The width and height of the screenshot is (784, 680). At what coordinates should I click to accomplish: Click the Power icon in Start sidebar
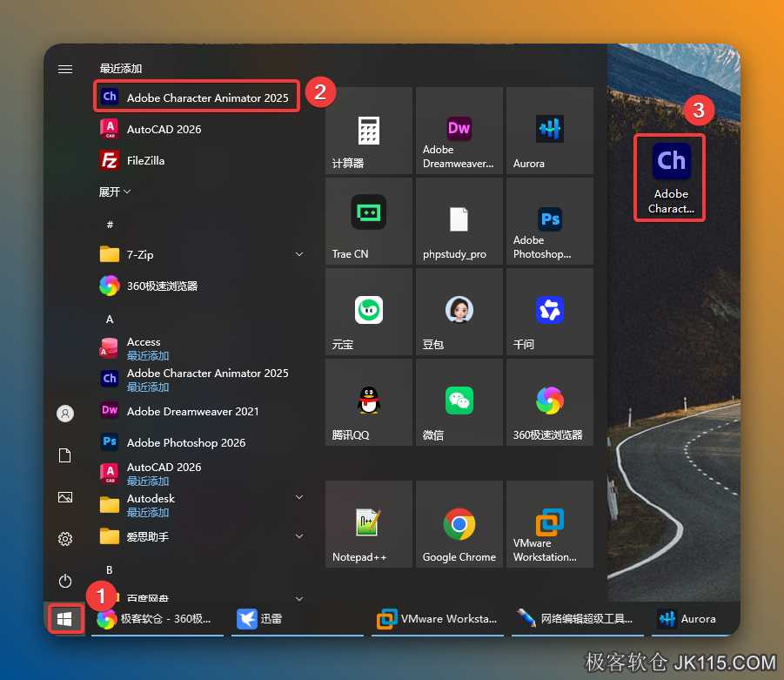click(x=65, y=581)
